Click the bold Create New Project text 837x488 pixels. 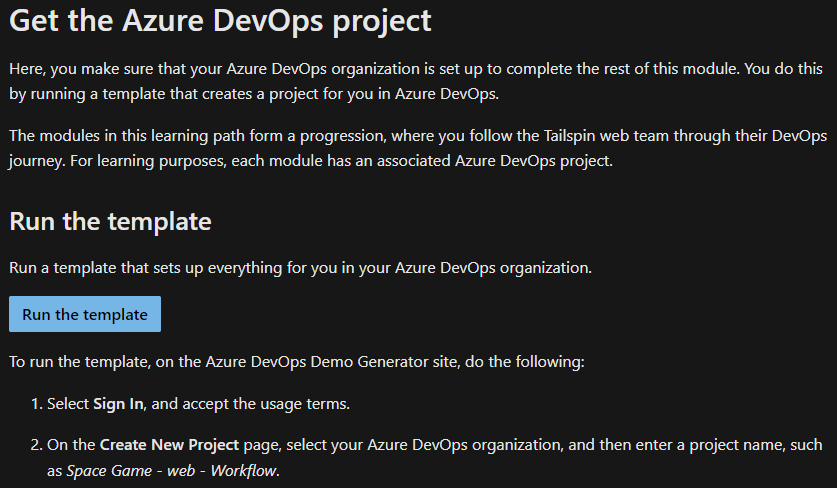(x=169, y=443)
